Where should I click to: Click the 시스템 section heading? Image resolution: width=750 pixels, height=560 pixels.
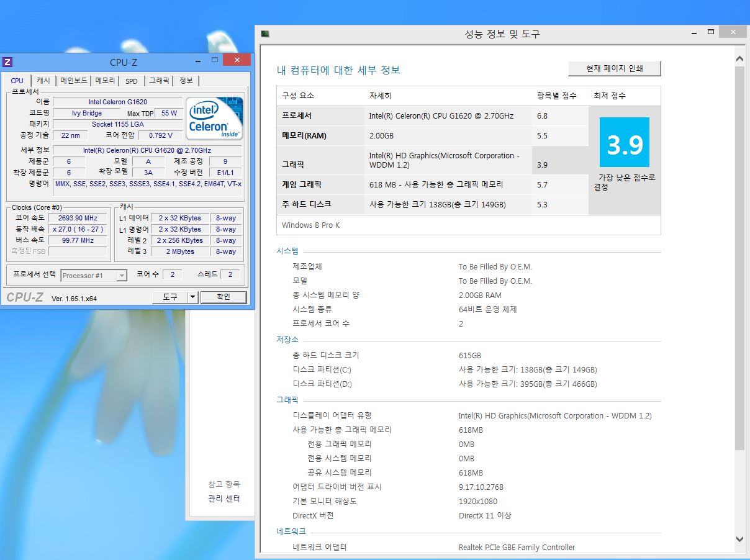click(x=287, y=251)
